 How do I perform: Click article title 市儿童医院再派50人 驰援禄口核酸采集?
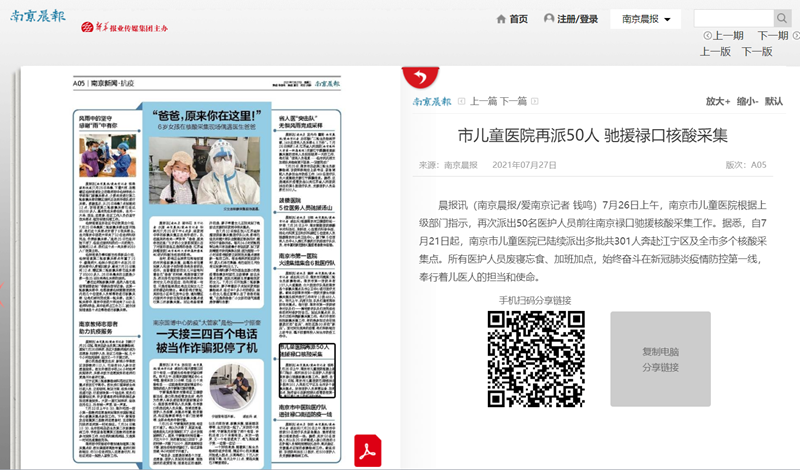[592, 135]
